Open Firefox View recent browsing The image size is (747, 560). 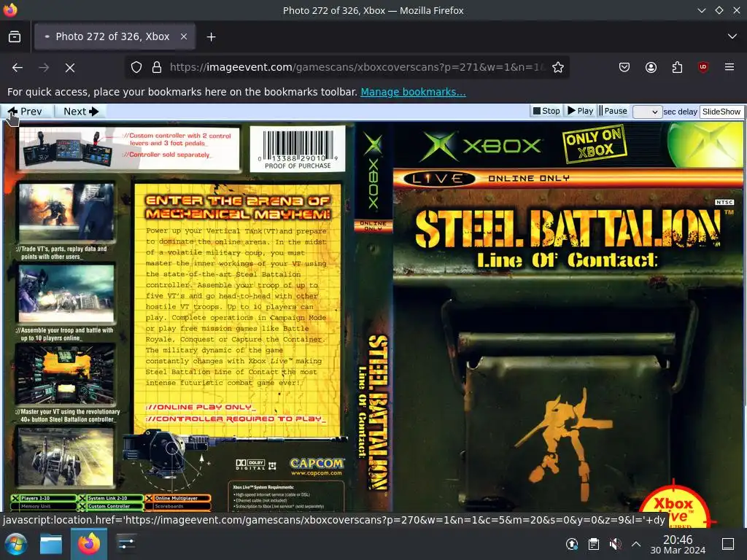click(x=15, y=36)
